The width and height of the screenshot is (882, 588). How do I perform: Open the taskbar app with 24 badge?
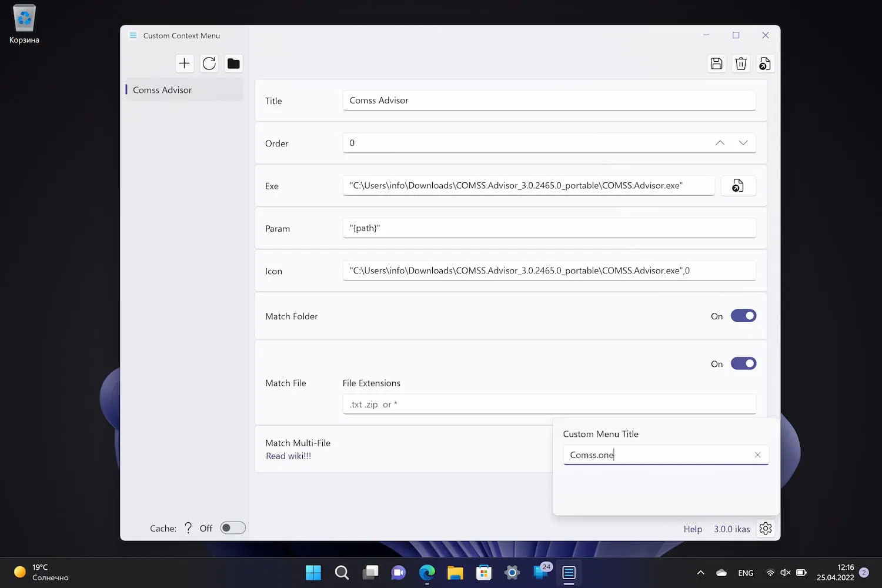click(x=541, y=572)
